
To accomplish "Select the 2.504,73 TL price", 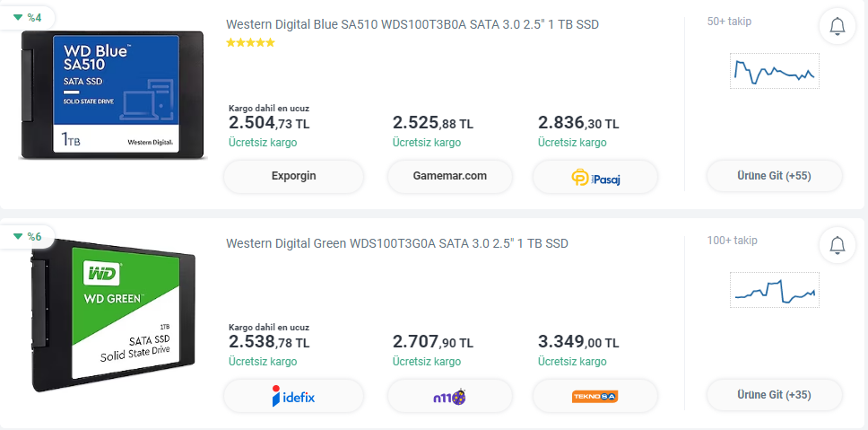I will tap(269, 122).
